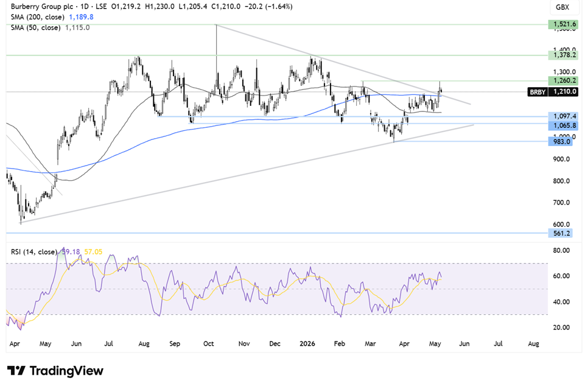Click the RSI (14, close) indicator label
The height and width of the screenshot is (389, 588).
(33, 251)
